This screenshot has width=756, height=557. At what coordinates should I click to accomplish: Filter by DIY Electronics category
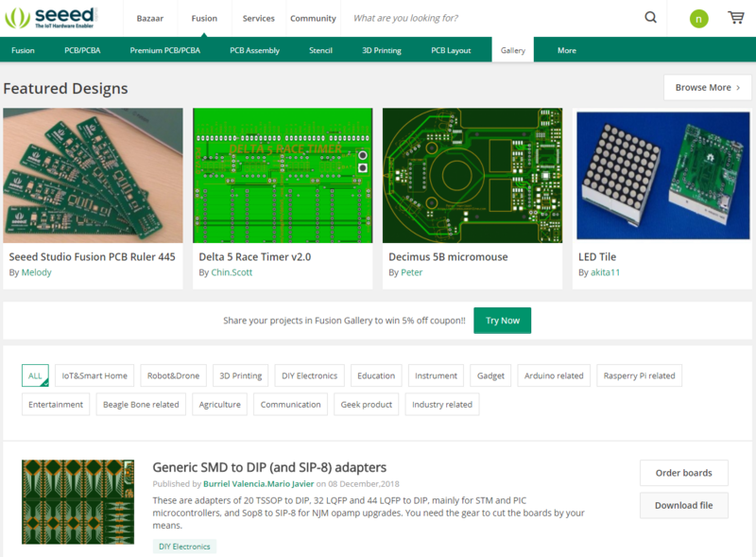[x=310, y=375]
